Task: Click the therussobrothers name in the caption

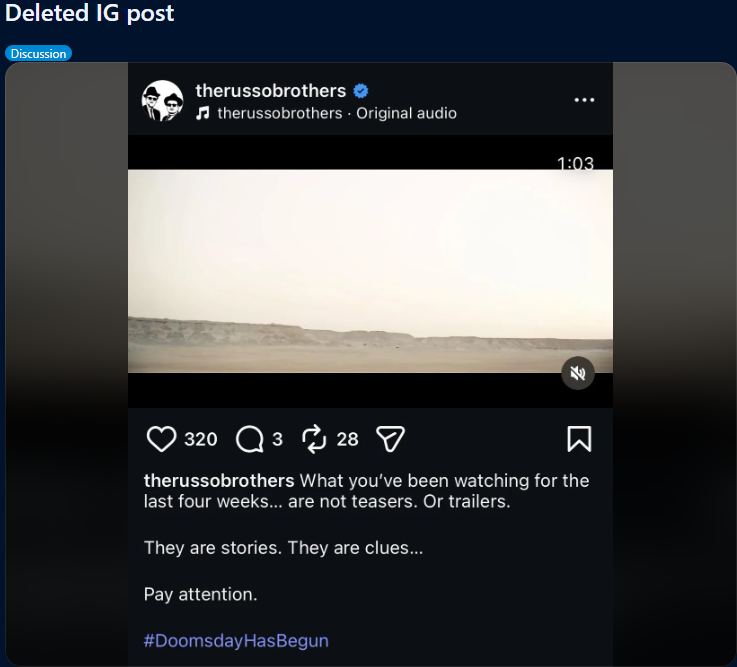Action: pyautogui.click(x=219, y=480)
